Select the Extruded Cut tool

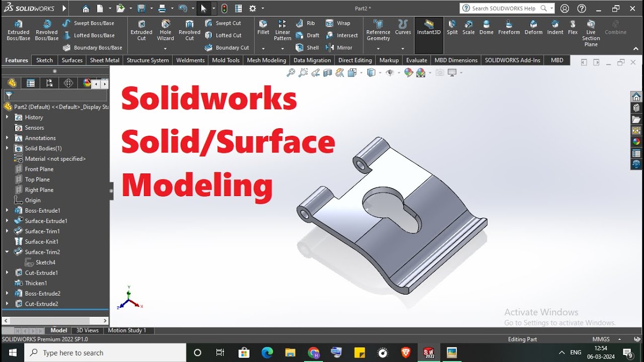pyautogui.click(x=141, y=31)
